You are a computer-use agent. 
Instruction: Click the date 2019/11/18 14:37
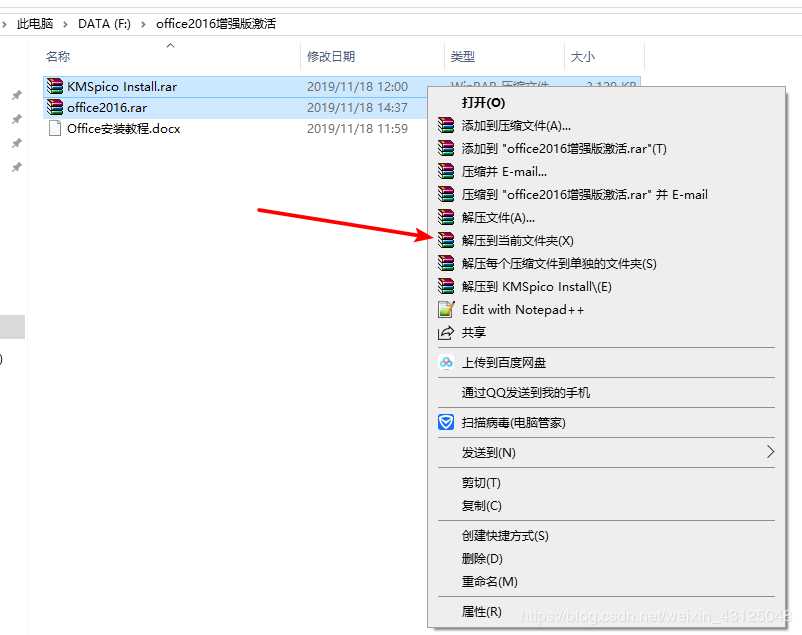pyautogui.click(x=357, y=107)
